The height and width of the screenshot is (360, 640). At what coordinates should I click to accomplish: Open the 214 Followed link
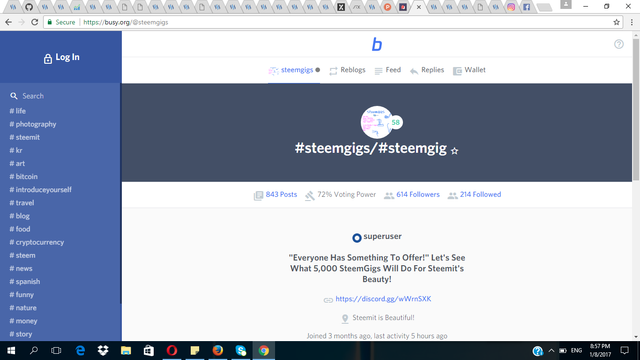point(474,195)
